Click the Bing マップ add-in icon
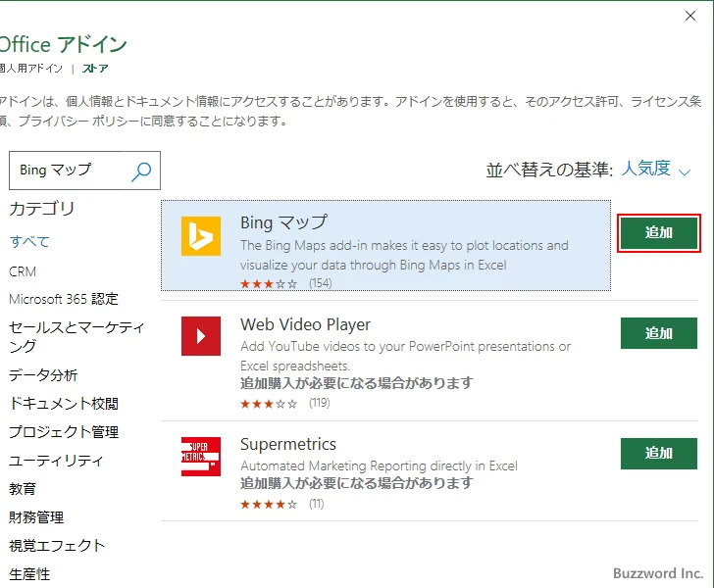The width and height of the screenshot is (714, 588). [201, 236]
